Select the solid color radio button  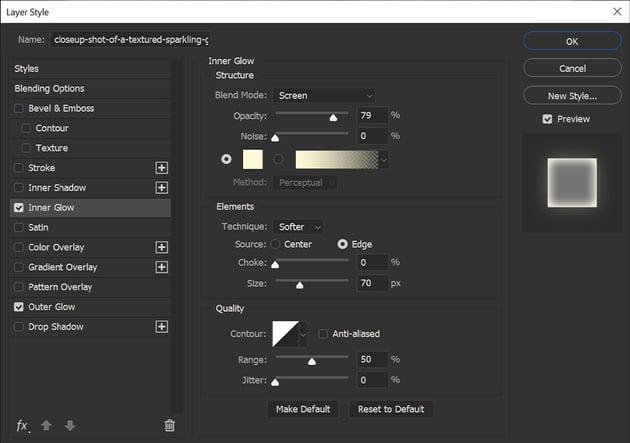tap(226, 159)
